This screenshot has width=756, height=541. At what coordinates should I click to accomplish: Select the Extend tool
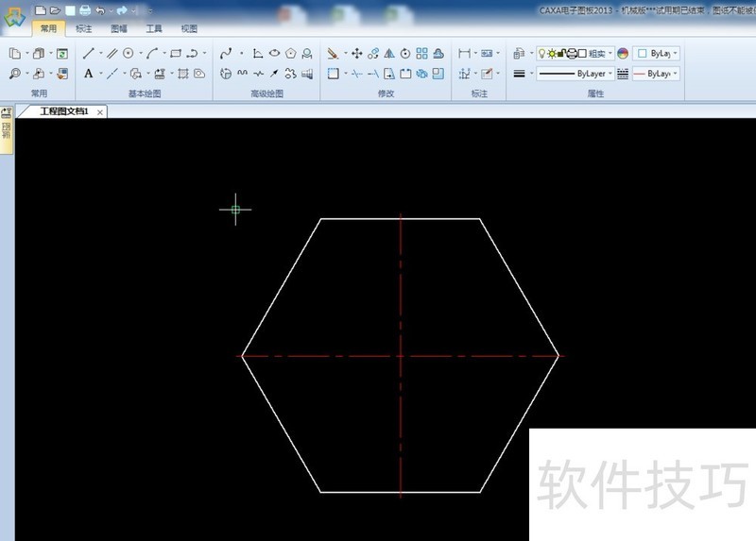(373, 74)
